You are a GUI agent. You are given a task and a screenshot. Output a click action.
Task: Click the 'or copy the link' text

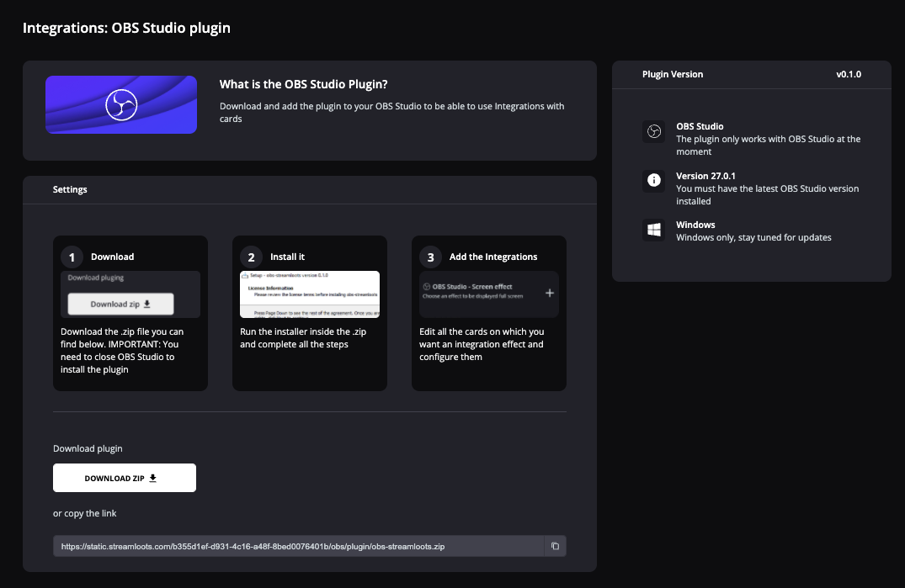[x=85, y=513]
